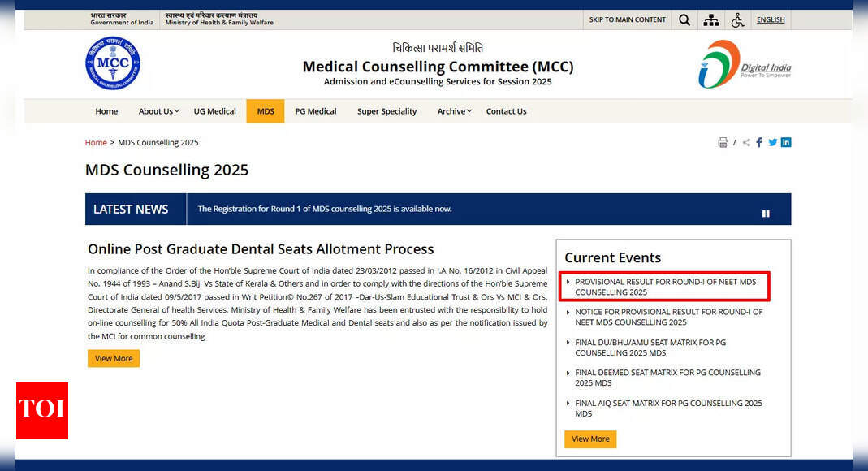
Task: Click View More below allotment process text
Action: (x=114, y=358)
